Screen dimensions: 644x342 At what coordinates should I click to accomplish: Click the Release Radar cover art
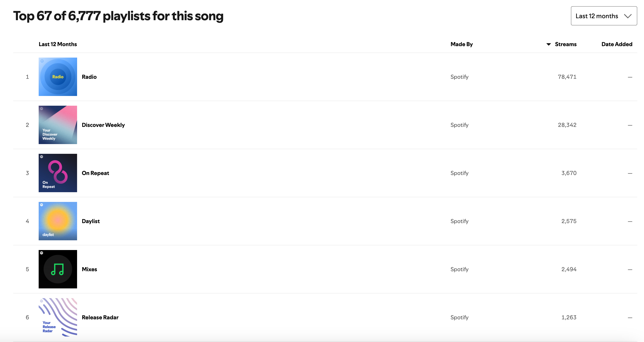click(x=58, y=317)
